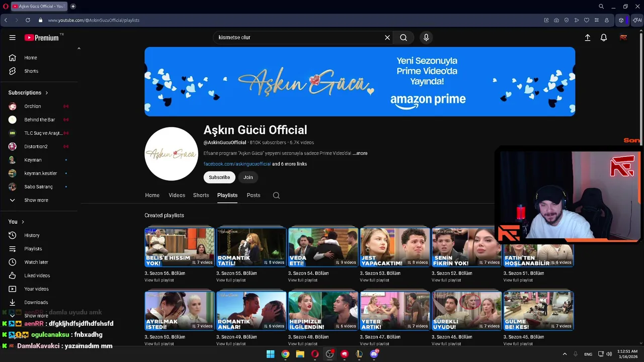Switch to the channel Videos tab

pyautogui.click(x=177, y=196)
